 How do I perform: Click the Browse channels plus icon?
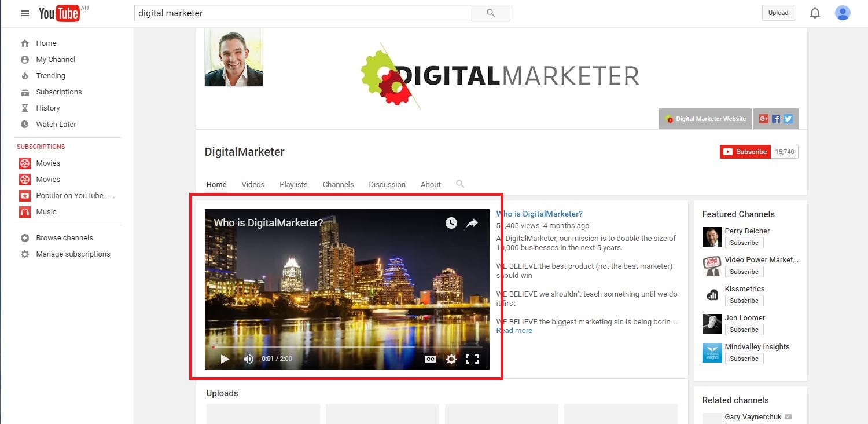pyautogui.click(x=25, y=238)
